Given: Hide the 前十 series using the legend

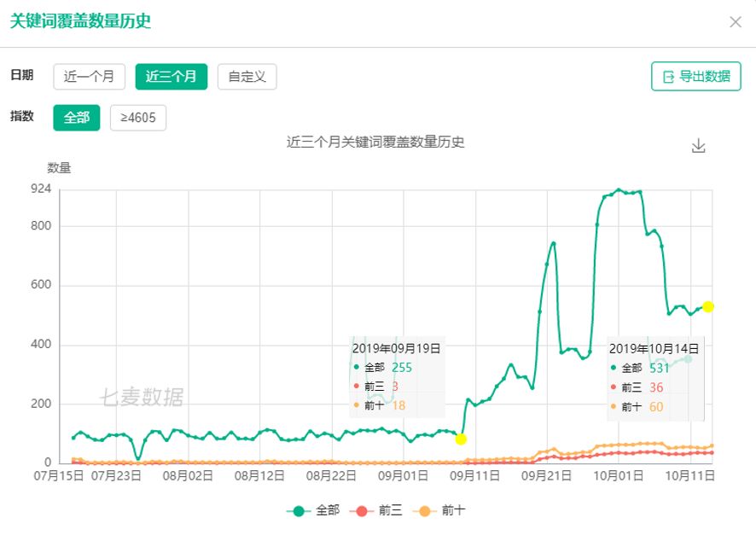Looking at the screenshot, I should [453, 509].
